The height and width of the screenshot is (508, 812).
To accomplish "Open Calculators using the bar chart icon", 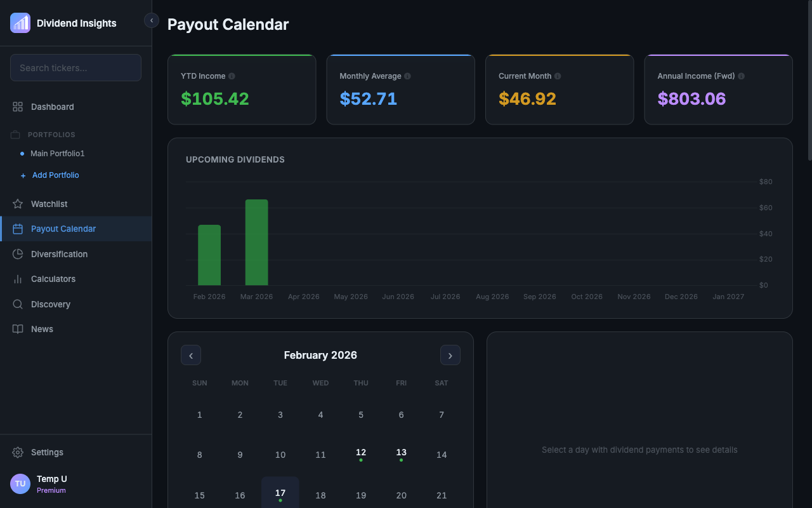I will (x=18, y=279).
